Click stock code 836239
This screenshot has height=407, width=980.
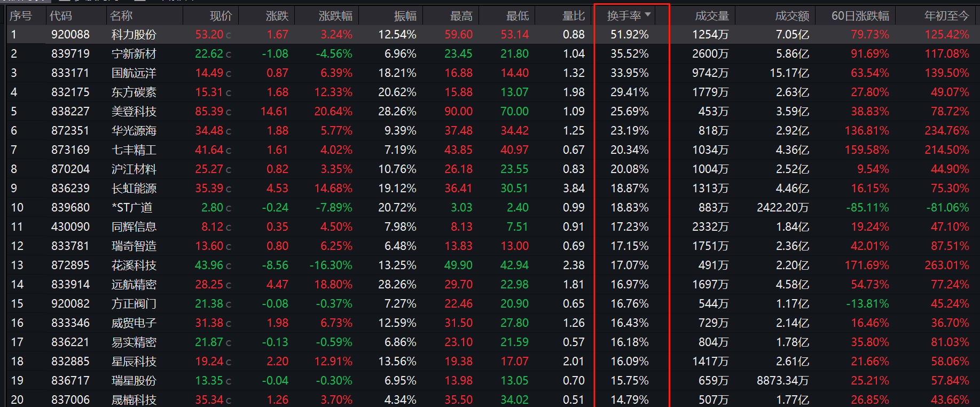click(70, 189)
